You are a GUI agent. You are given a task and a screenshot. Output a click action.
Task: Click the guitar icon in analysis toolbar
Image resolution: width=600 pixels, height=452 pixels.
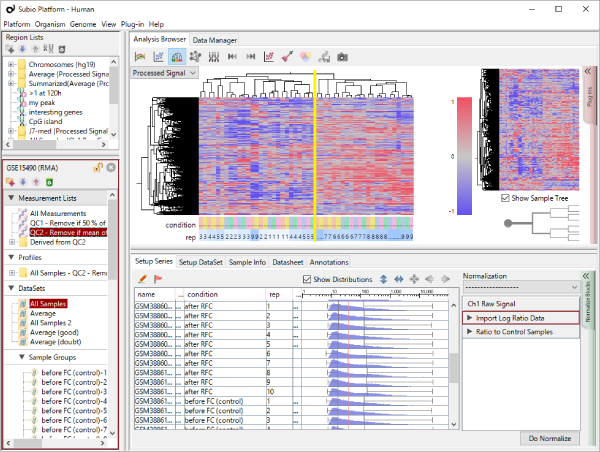(x=287, y=57)
